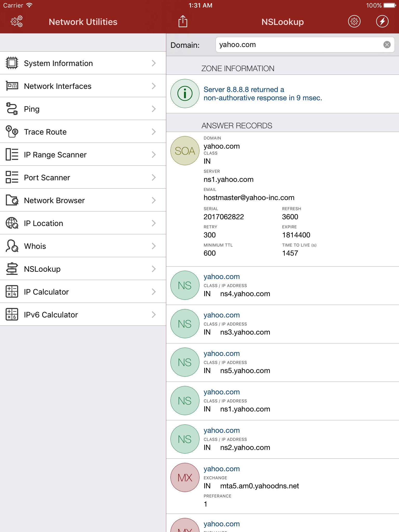Screen dimensions: 399x532
Task: Click the System Information chip icon
Action: point(12,63)
